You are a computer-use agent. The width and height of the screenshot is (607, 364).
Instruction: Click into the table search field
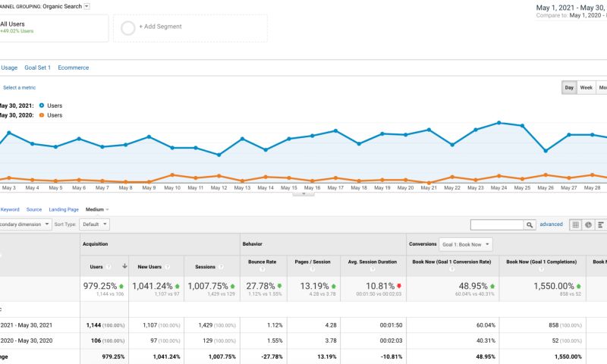497,225
